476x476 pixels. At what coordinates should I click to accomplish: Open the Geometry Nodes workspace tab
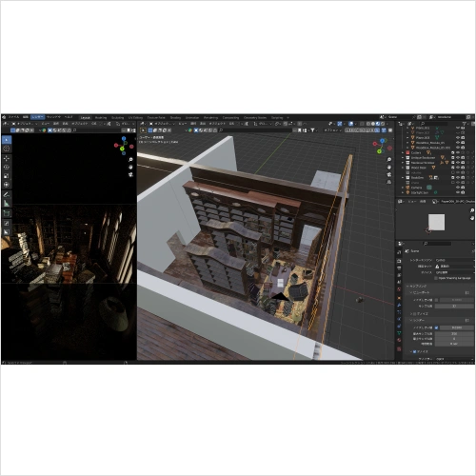(255, 118)
